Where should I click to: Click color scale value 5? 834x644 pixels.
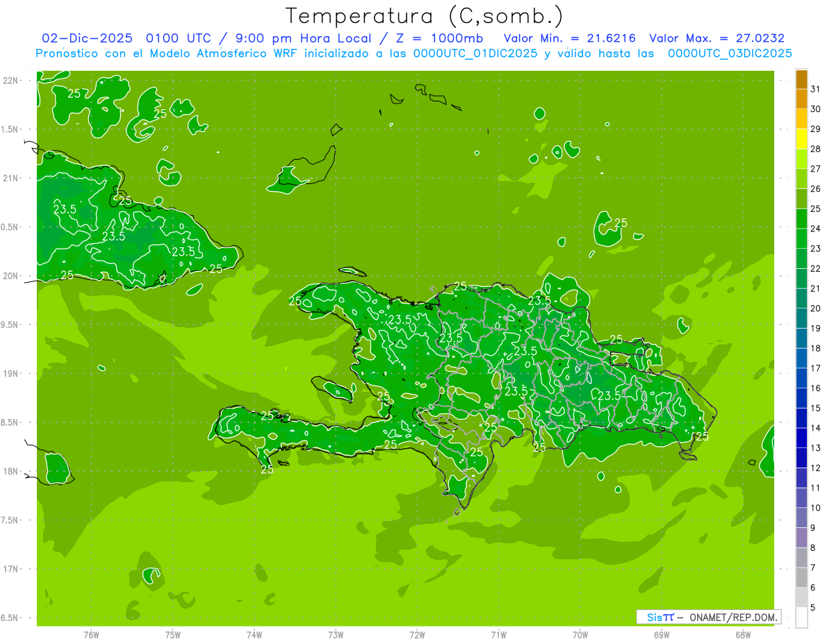point(813,608)
